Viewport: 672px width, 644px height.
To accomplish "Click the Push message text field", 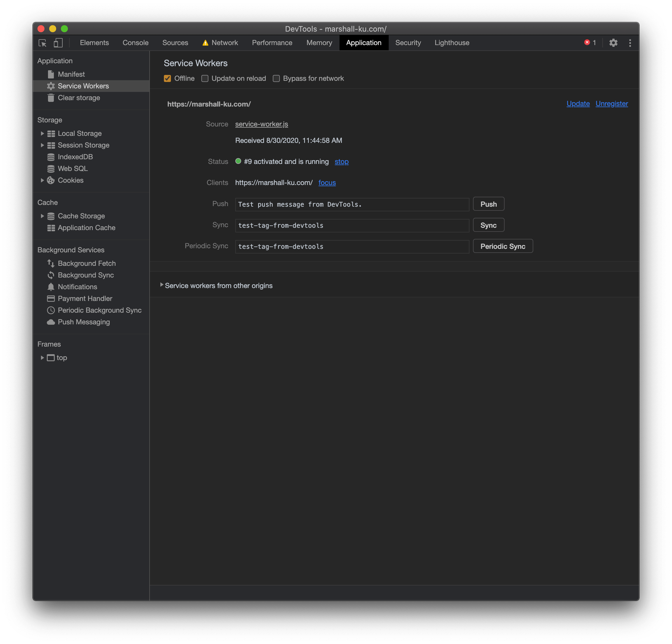I will pos(352,204).
